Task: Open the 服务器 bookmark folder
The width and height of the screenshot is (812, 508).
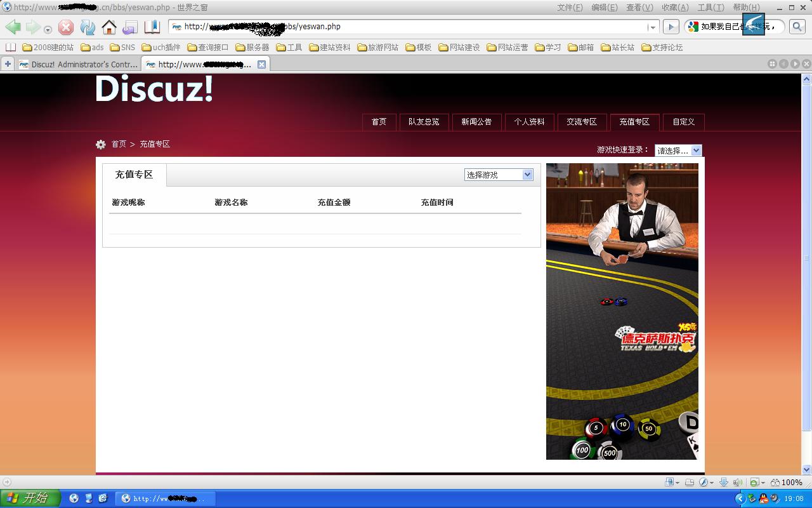Action: pyautogui.click(x=252, y=47)
